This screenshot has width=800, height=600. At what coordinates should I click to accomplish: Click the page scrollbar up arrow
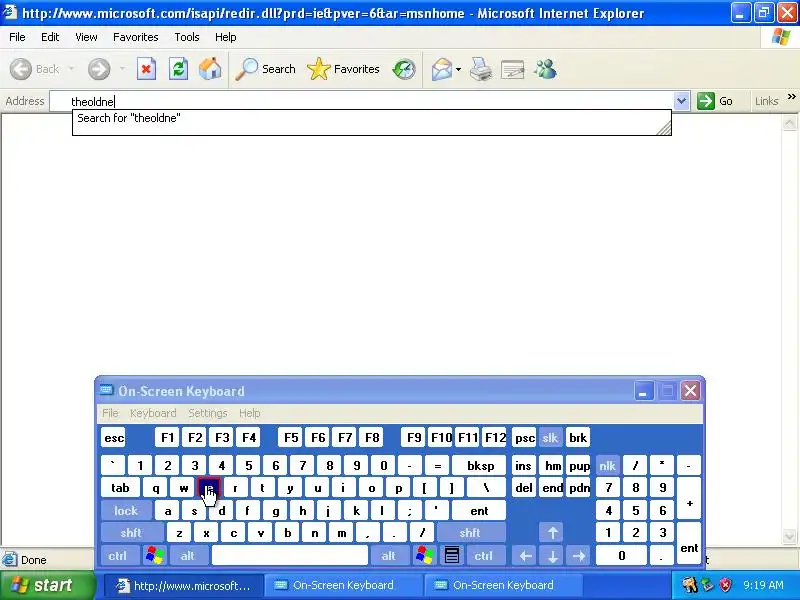pos(789,123)
